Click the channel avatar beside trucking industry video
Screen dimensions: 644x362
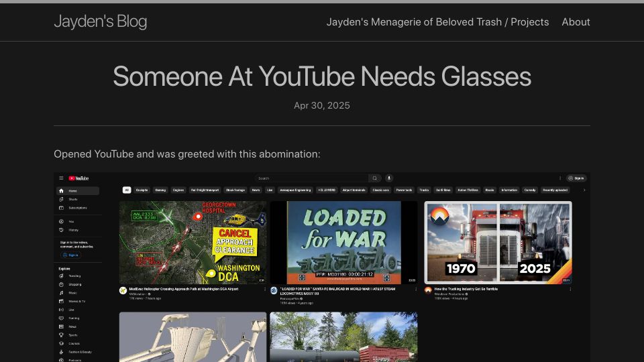pyautogui.click(x=428, y=290)
